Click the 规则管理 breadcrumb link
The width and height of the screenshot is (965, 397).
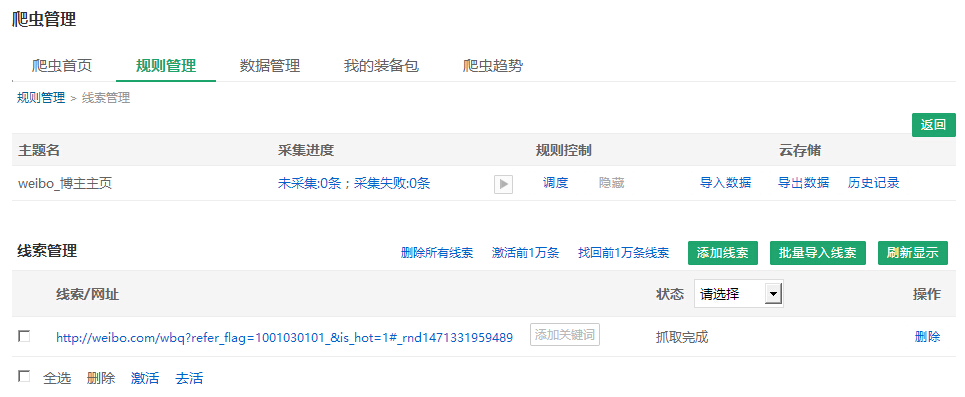tap(41, 98)
